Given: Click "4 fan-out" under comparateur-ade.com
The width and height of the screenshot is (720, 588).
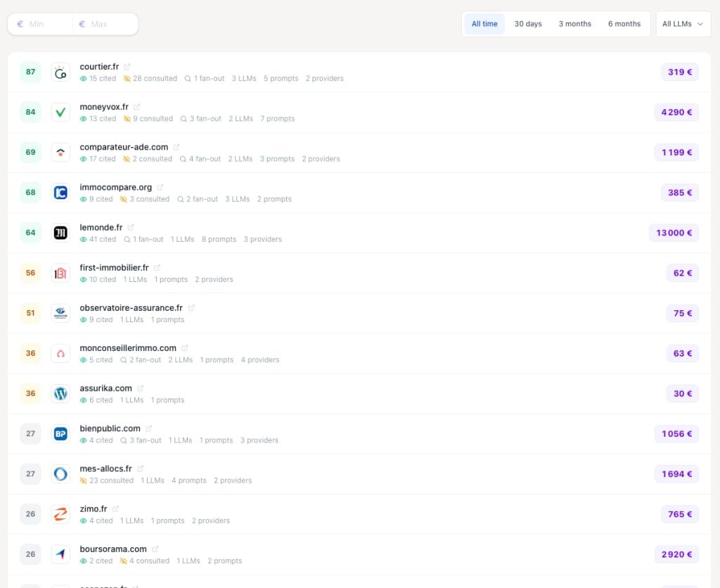Looking at the screenshot, I should click(200, 159).
